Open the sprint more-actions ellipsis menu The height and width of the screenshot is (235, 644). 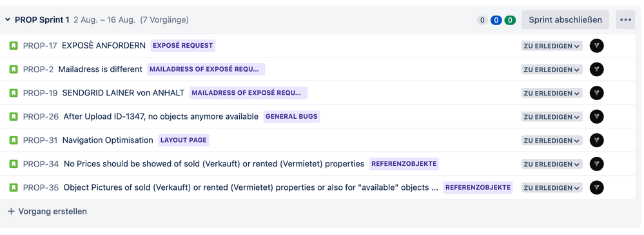tap(625, 20)
